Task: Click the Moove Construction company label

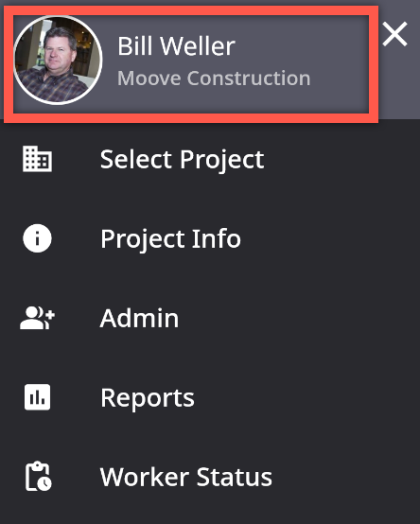Action: [x=214, y=79]
